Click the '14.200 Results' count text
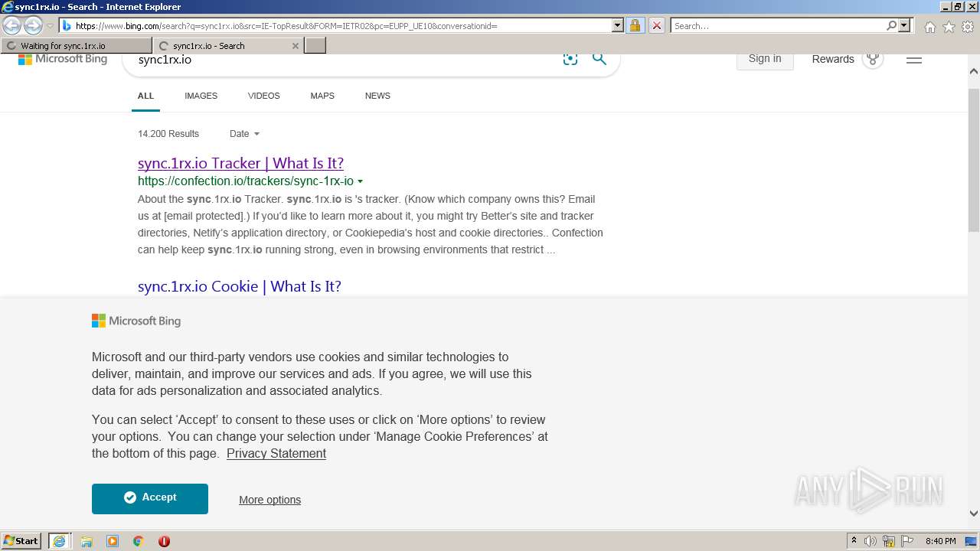The width and height of the screenshot is (980, 551). click(168, 134)
